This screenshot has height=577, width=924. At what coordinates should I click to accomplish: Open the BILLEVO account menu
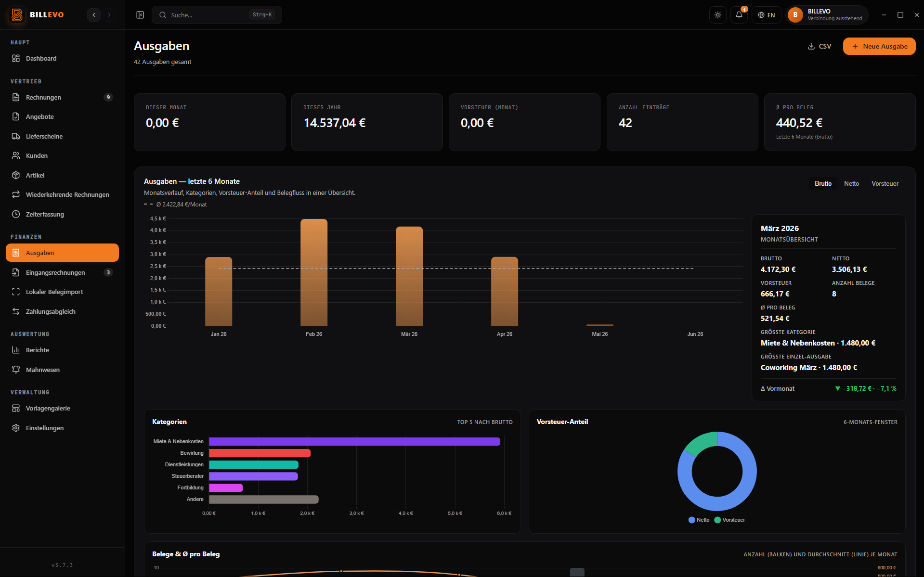[x=827, y=15]
